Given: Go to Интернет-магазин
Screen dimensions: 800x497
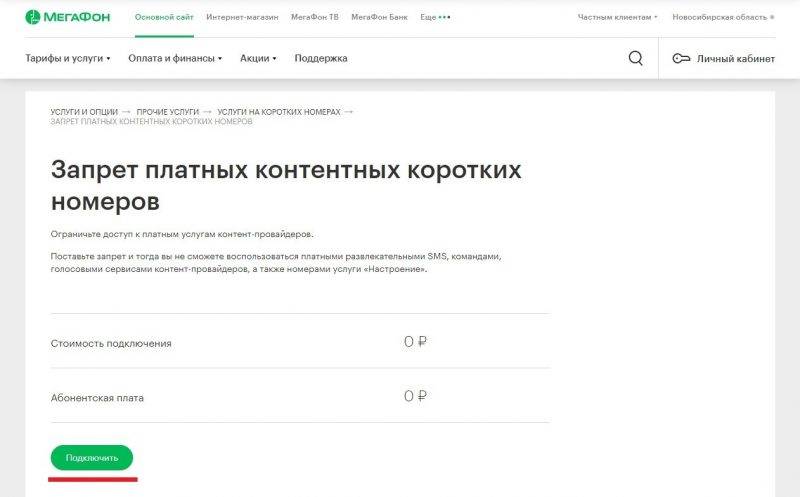Looking at the screenshot, I should (242, 17).
